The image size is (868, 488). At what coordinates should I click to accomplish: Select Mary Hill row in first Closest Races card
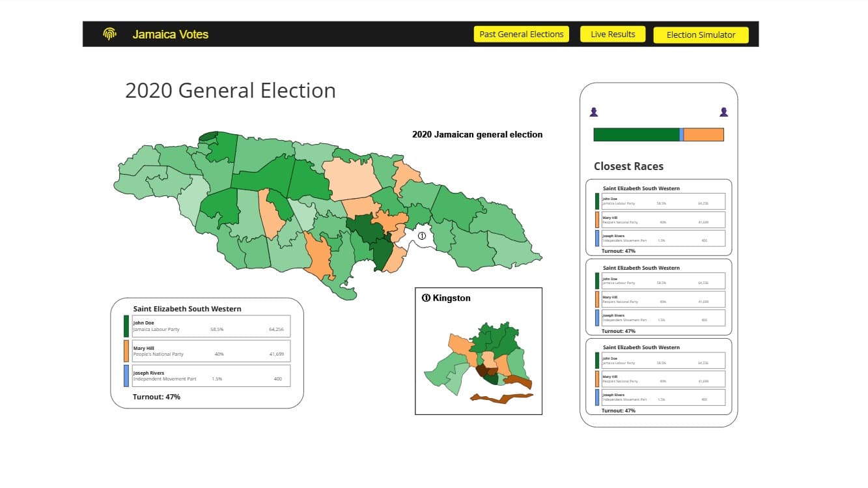tap(664, 220)
